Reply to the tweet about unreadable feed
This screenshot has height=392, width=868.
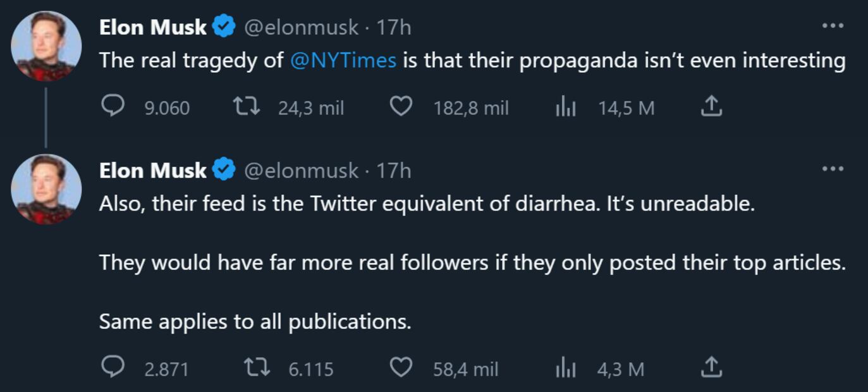click(x=113, y=367)
